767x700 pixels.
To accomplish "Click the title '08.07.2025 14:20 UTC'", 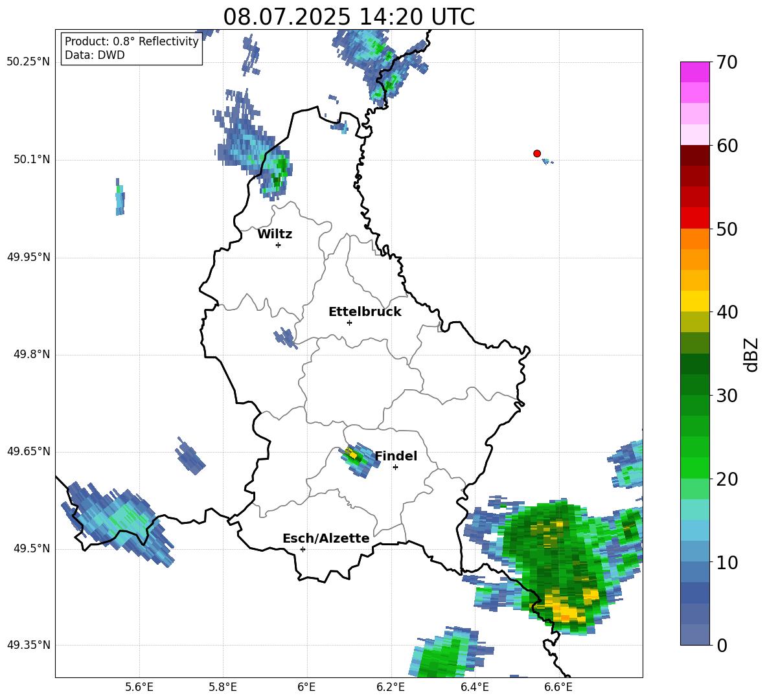I will [349, 17].
